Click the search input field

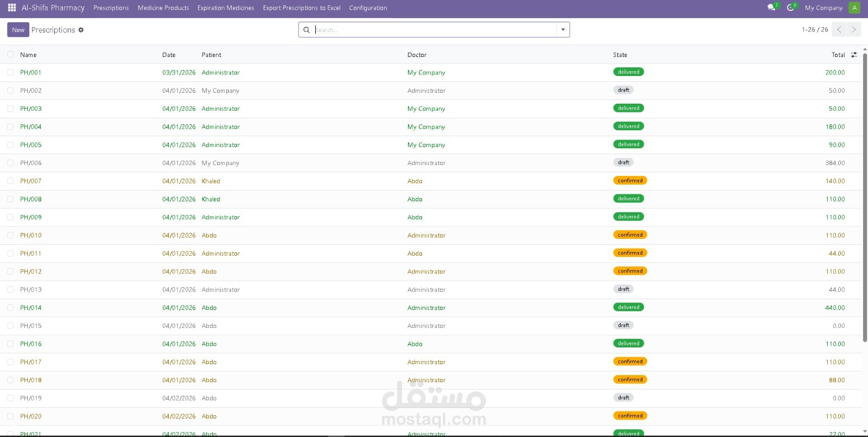pyautogui.click(x=435, y=30)
